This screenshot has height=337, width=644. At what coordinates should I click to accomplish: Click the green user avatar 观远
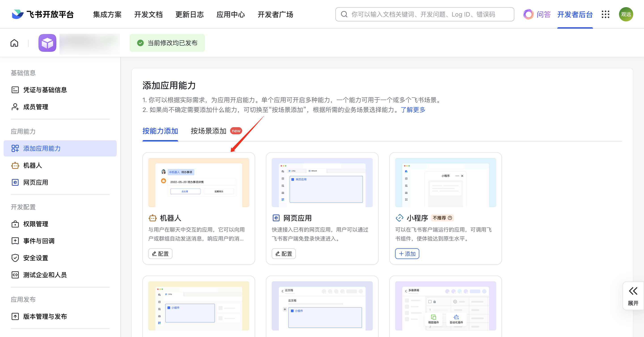626,14
